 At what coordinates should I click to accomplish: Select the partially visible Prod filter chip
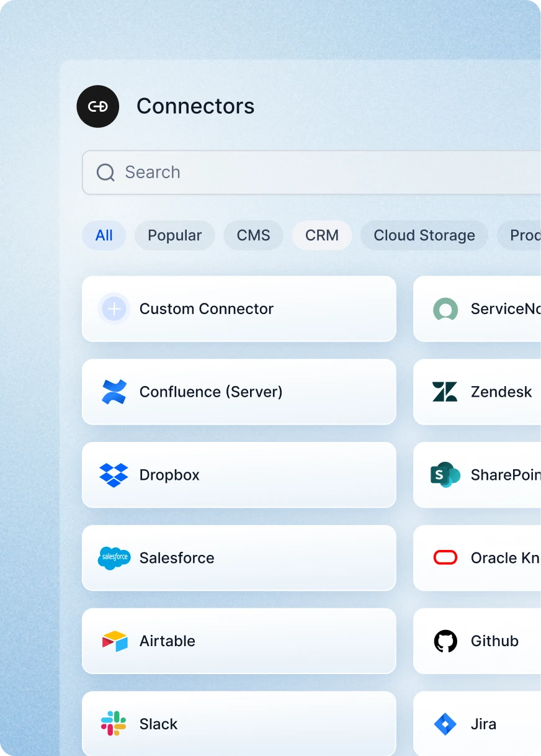[x=519, y=236]
